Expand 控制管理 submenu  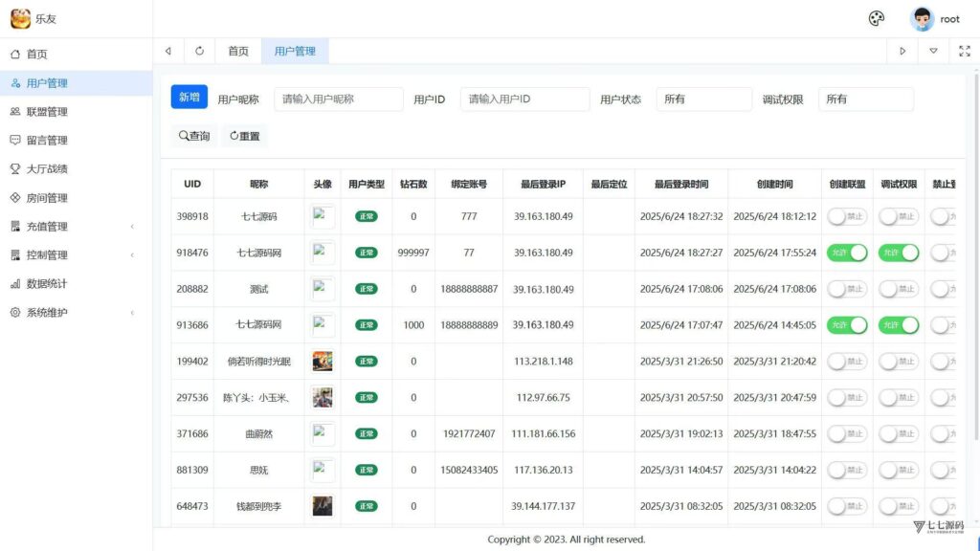[x=77, y=254]
